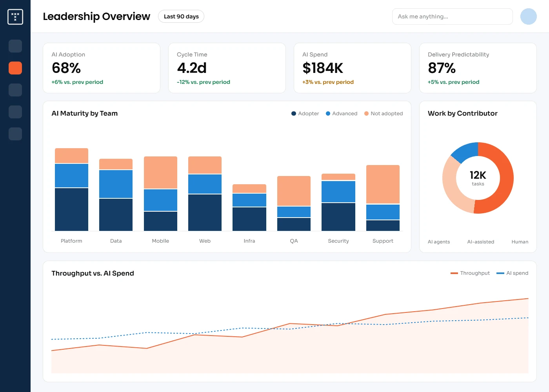The height and width of the screenshot is (392, 549).
Task: Click the Throughput vs. AI Spend heading
Action: 93,273
